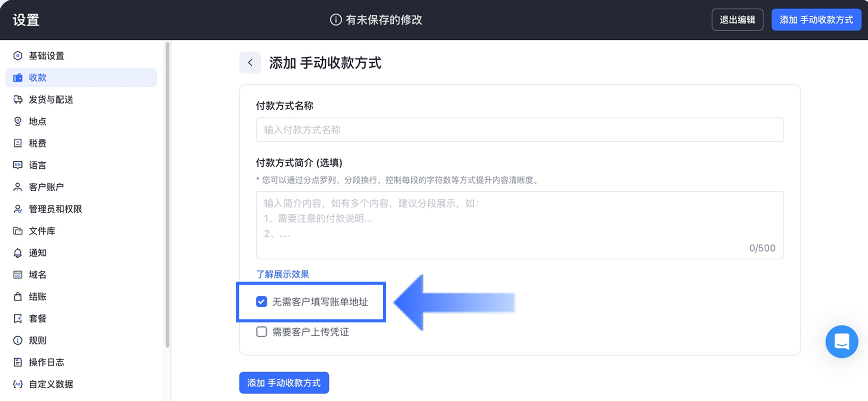The height and width of the screenshot is (401, 868).
Task: Click the 结账 shopping bag icon
Action: tap(18, 297)
